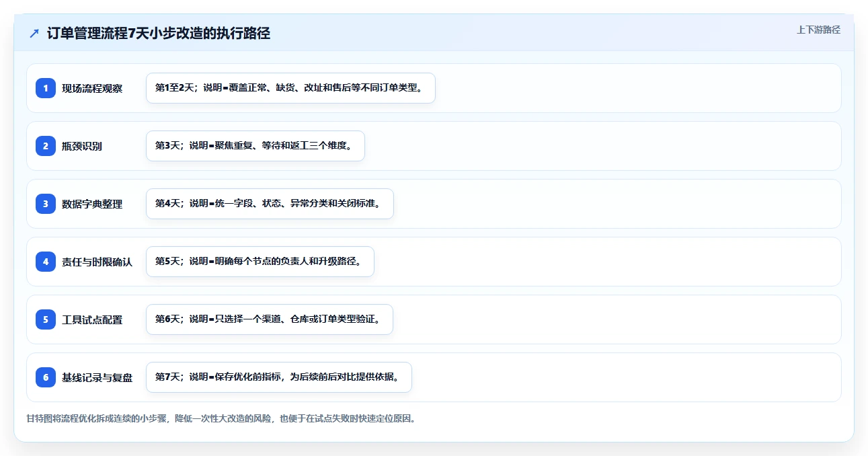
Task: Click step number badge 4
Action: coord(46,262)
